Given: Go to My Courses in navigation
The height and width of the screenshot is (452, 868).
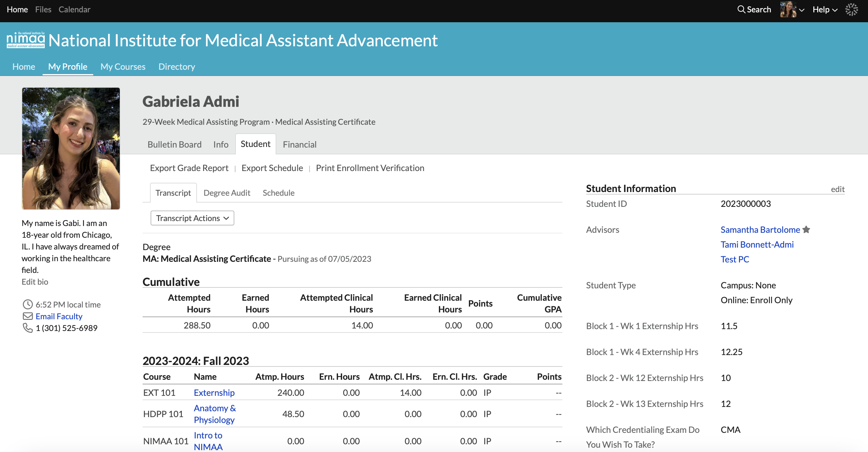Looking at the screenshot, I should [123, 66].
